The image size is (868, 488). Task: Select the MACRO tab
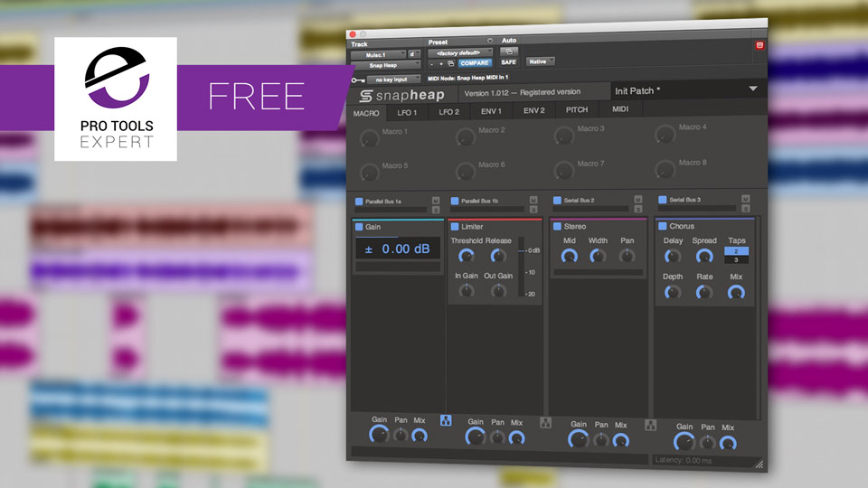(x=366, y=114)
